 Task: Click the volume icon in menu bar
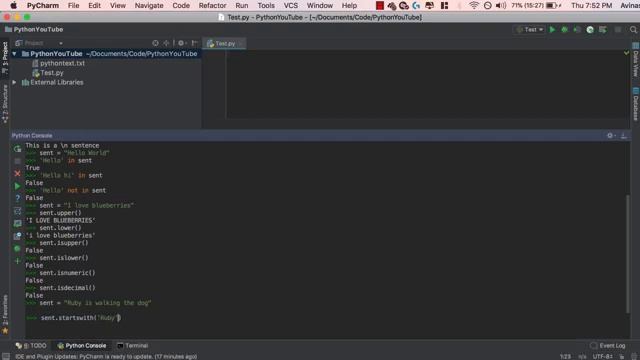click(x=500, y=5)
